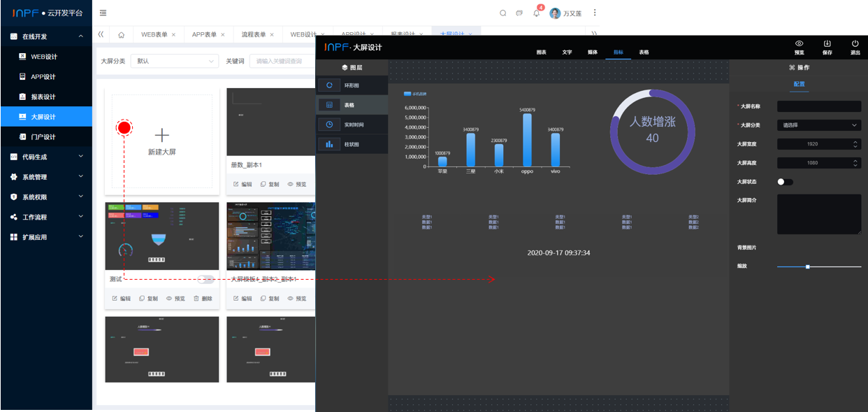Select the 环形图 layer in layers panel

pos(352,85)
